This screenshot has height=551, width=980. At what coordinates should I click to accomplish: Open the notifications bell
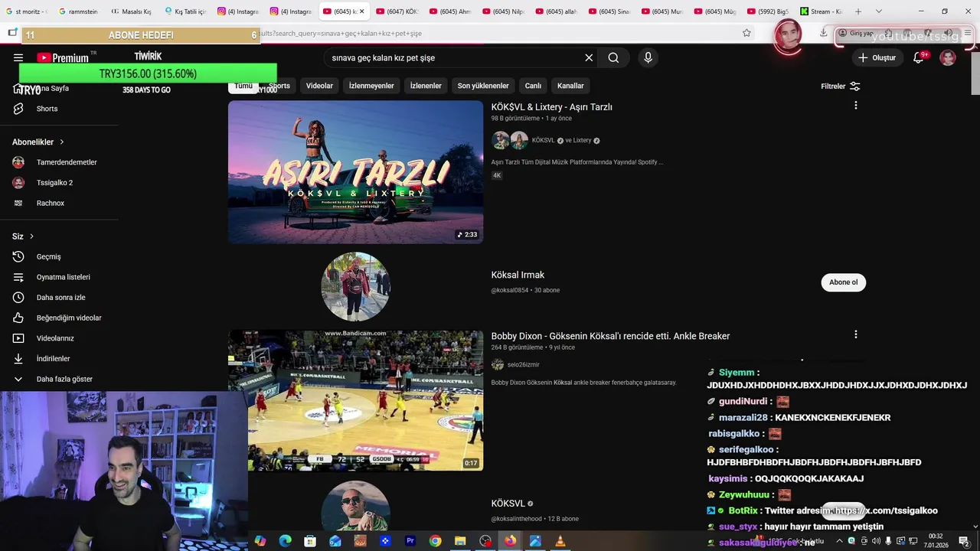click(919, 57)
